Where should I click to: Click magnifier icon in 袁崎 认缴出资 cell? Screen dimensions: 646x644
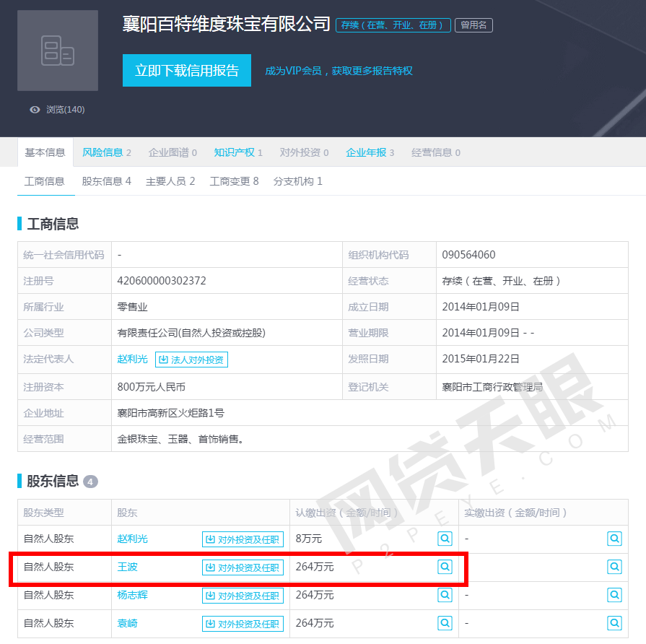pyautogui.click(x=445, y=623)
